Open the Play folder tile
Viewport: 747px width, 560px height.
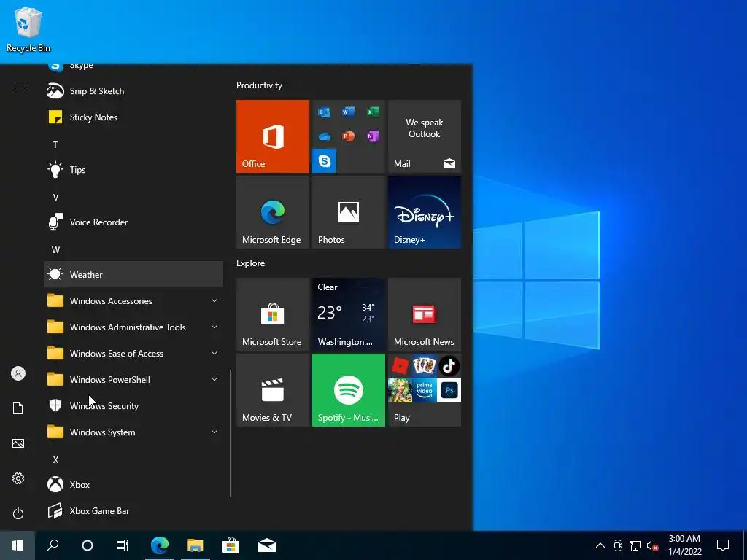(425, 390)
